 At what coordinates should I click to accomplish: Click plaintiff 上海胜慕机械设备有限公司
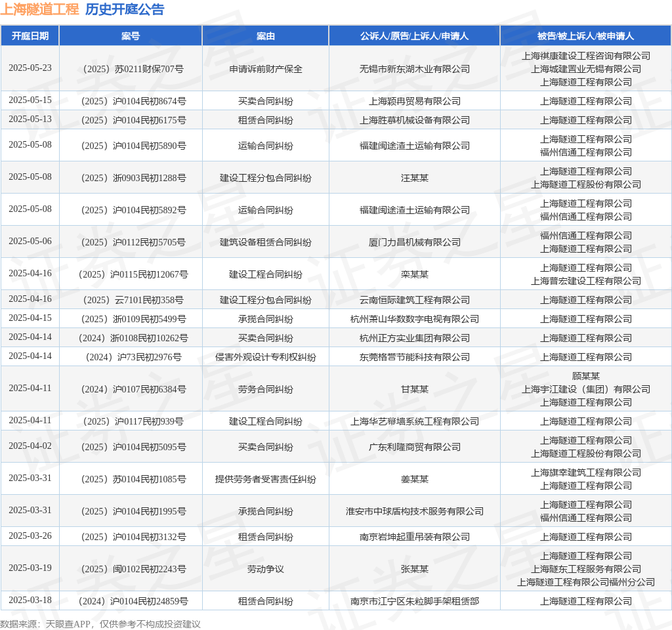tap(415, 120)
